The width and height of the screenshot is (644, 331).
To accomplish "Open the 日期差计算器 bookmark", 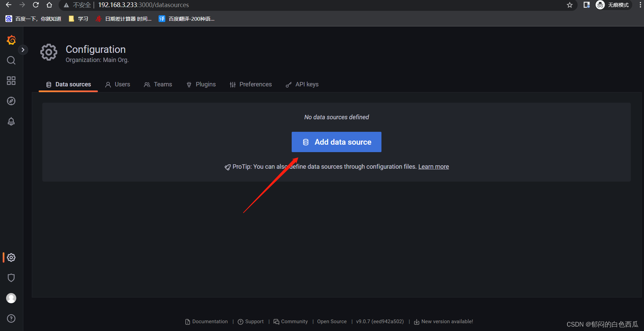I will coord(123,19).
